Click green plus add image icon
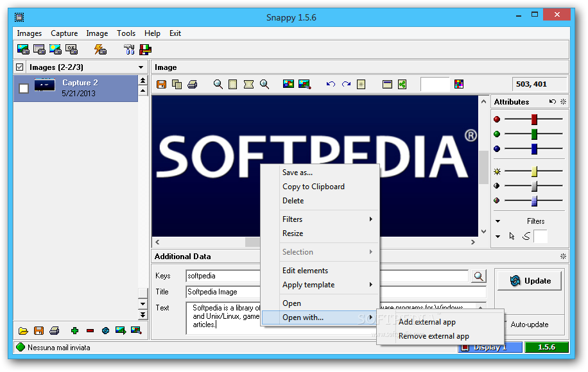Screen dimensions: 588x372 point(74,330)
